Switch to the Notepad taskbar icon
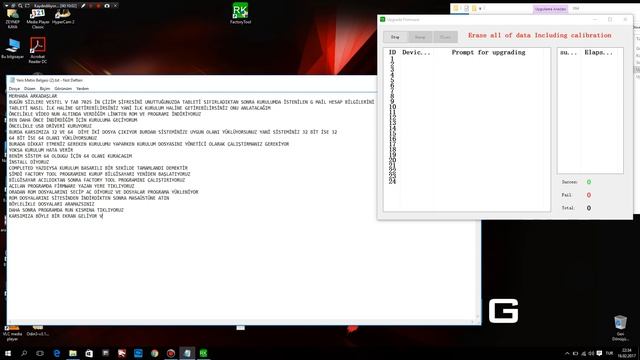This screenshot has width=640, height=360. point(187,353)
